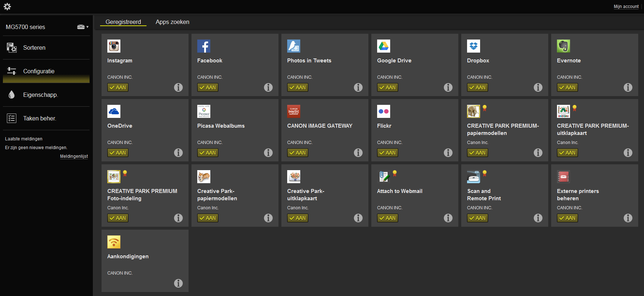This screenshot has width=644, height=296.
Task: Click the Facebook app icon
Action: coord(204,46)
